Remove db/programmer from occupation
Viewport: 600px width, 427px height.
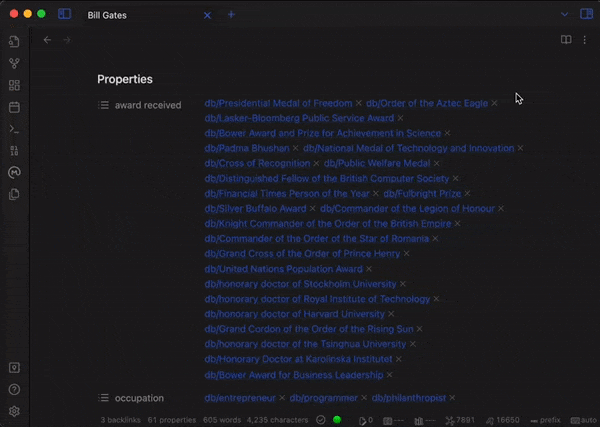coord(364,398)
